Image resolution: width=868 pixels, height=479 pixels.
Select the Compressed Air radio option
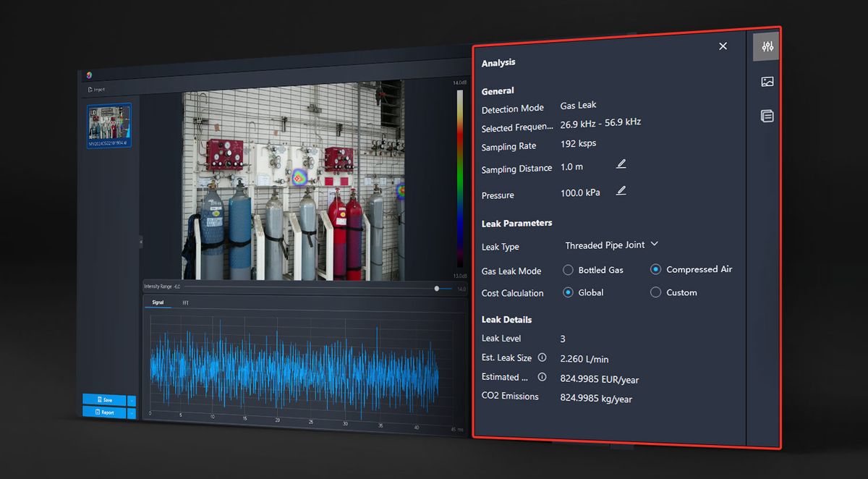click(655, 270)
